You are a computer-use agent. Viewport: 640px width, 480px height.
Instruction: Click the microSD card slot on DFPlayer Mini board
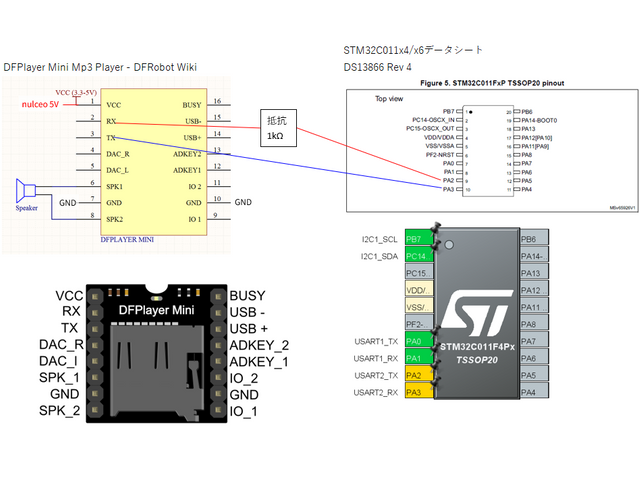[x=157, y=372]
